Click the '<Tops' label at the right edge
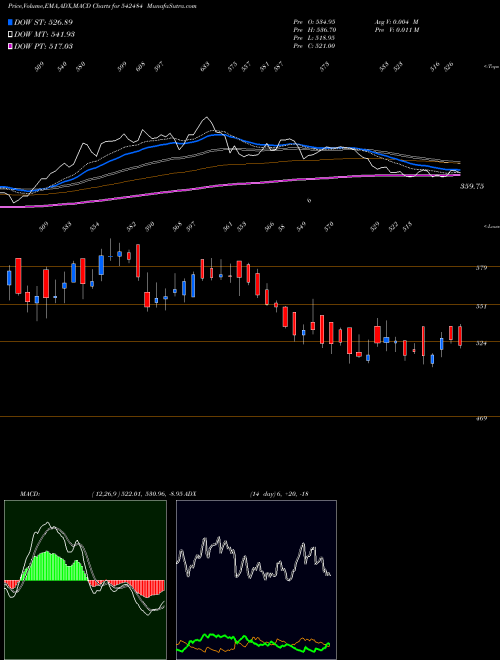The height and width of the screenshot is (660, 500). point(491,67)
